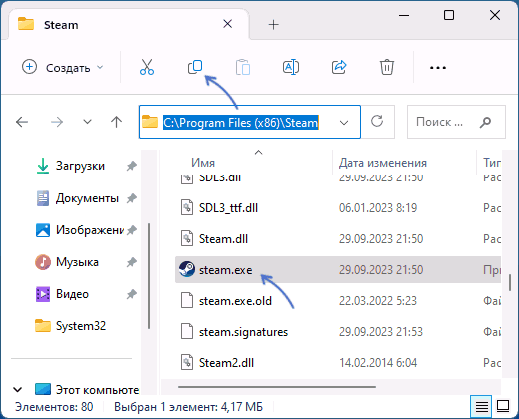Click the pin icon beside Документы
The height and width of the screenshot is (419, 519).
132,198
